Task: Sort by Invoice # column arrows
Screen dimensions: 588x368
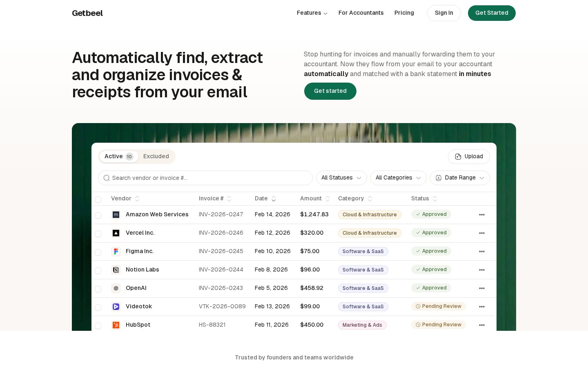Action: click(x=229, y=199)
